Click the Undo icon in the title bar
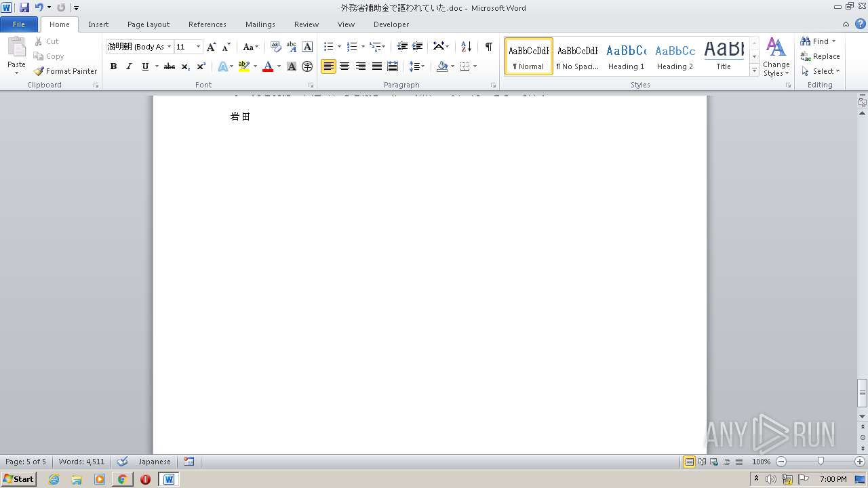The width and height of the screenshot is (868, 488). point(39,7)
